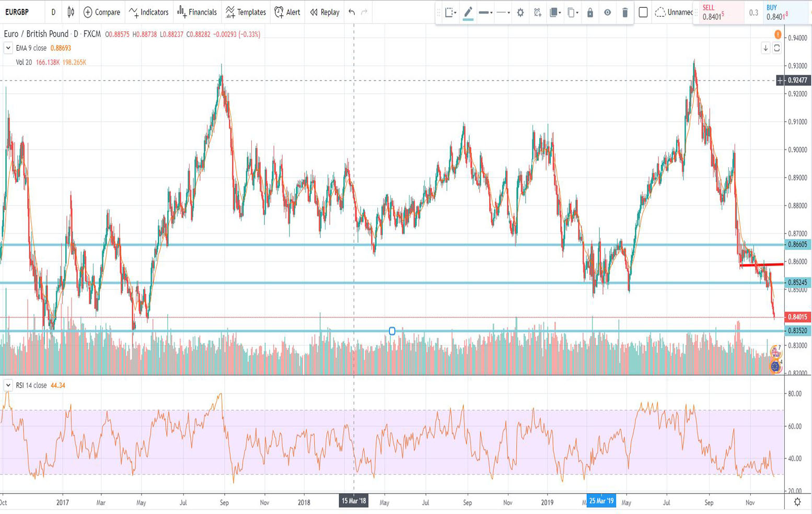Open the candlestick chart style selector

point(71,12)
